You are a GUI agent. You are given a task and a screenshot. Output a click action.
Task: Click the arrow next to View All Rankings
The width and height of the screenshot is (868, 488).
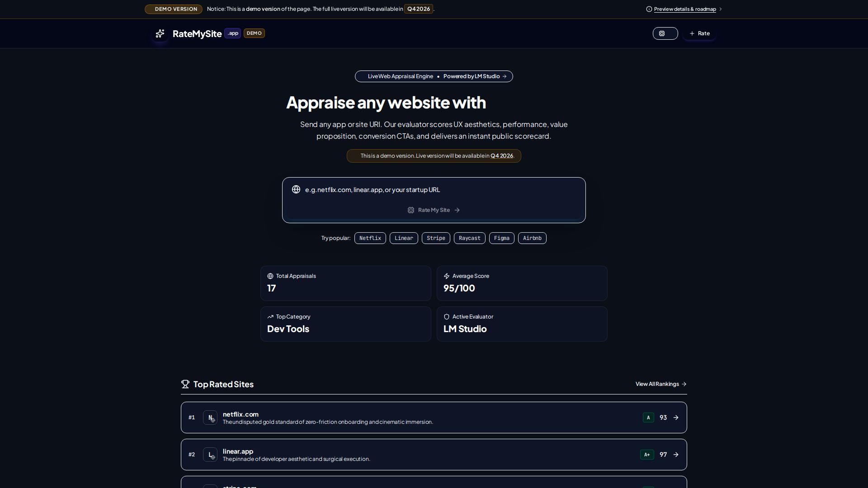point(684,384)
